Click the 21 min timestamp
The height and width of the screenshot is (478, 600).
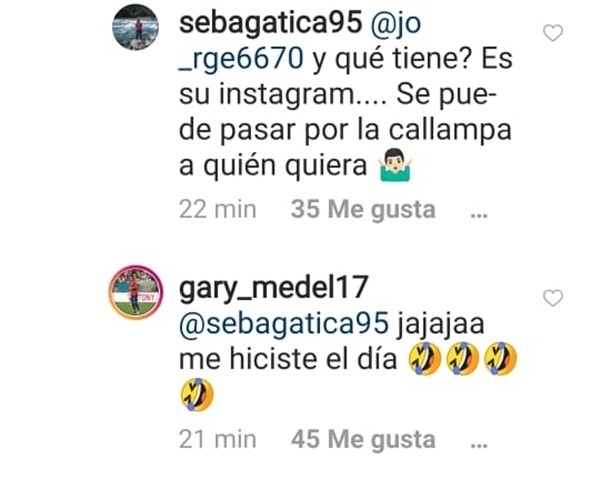coord(217,439)
